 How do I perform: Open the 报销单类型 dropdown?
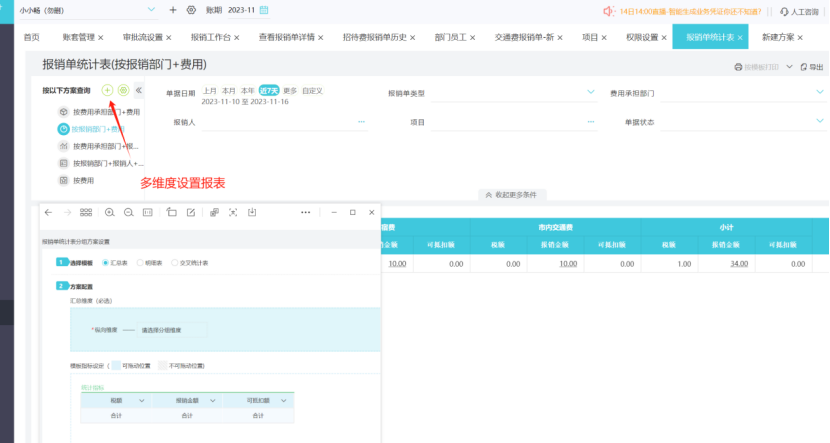click(590, 93)
